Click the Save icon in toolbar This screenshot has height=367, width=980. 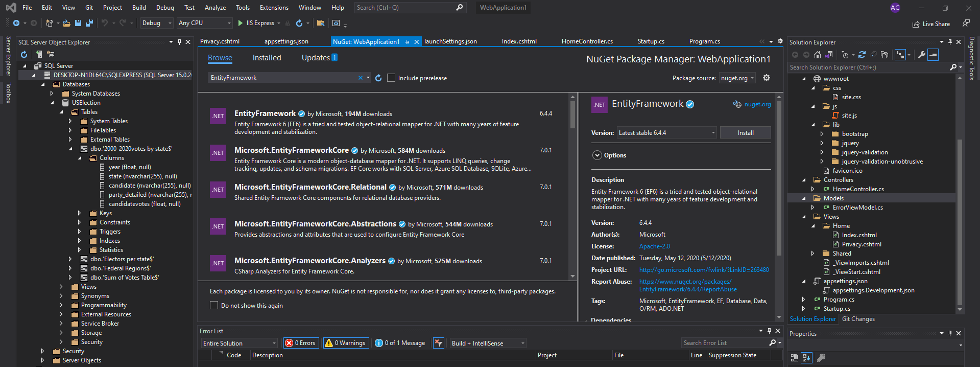click(78, 23)
